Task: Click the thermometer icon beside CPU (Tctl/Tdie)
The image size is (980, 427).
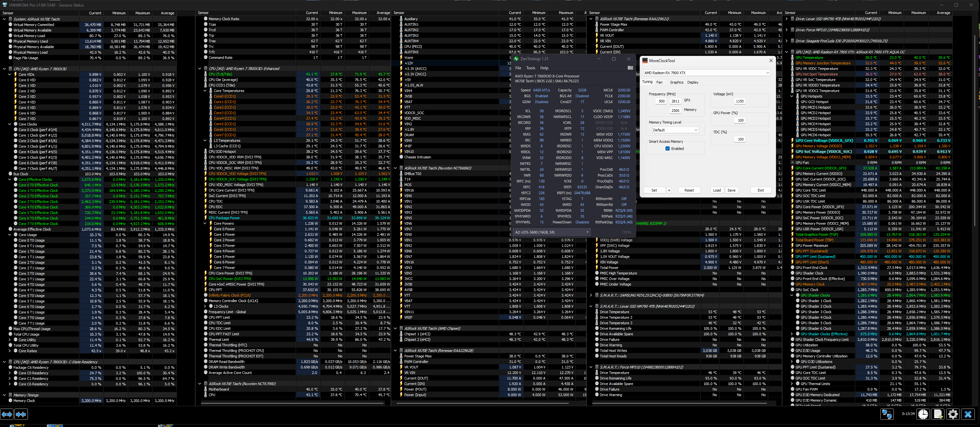Action: pyautogui.click(x=205, y=74)
